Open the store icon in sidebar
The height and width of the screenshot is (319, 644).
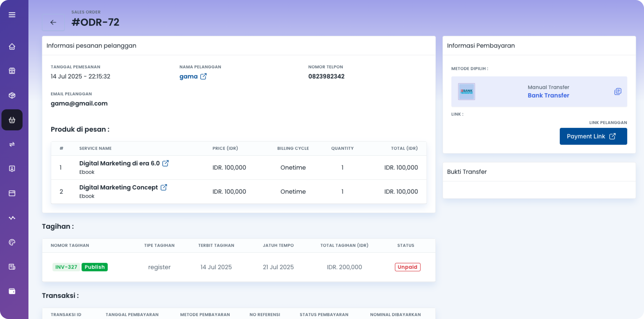point(12,71)
